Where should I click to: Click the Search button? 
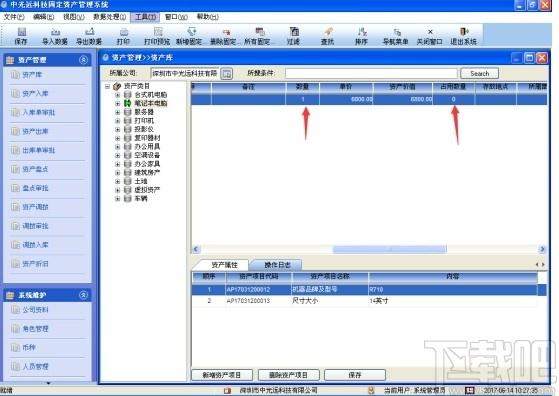[479, 73]
